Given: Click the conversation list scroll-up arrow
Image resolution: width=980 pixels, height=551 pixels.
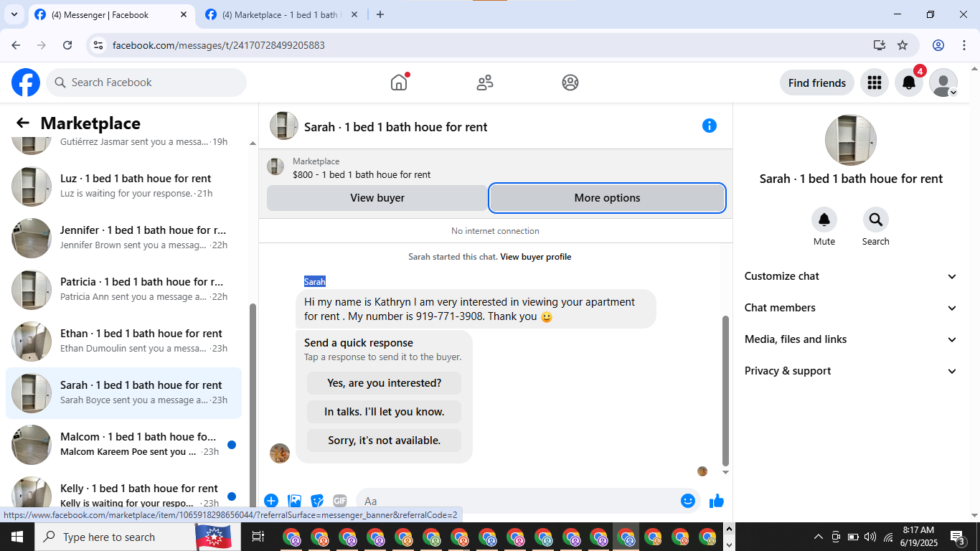Looking at the screenshot, I should point(252,143).
